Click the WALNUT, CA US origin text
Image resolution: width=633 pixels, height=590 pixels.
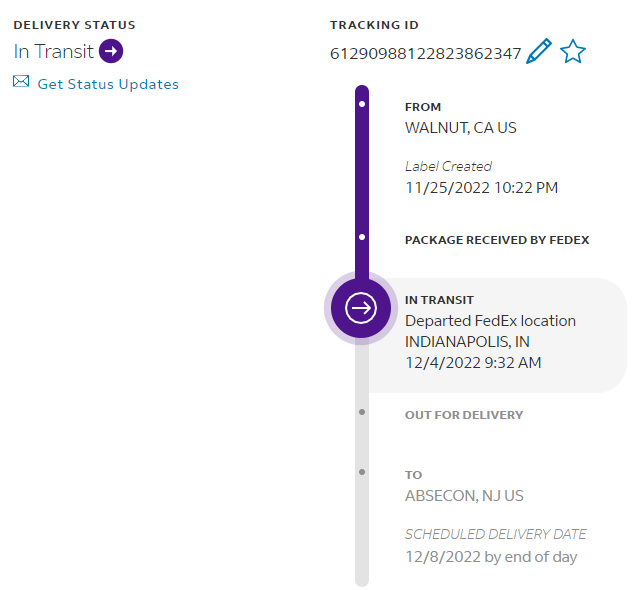tap(460, 128)
